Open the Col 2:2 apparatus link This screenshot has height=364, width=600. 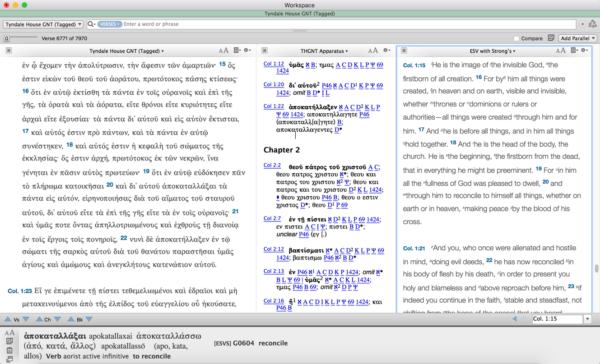272,165
